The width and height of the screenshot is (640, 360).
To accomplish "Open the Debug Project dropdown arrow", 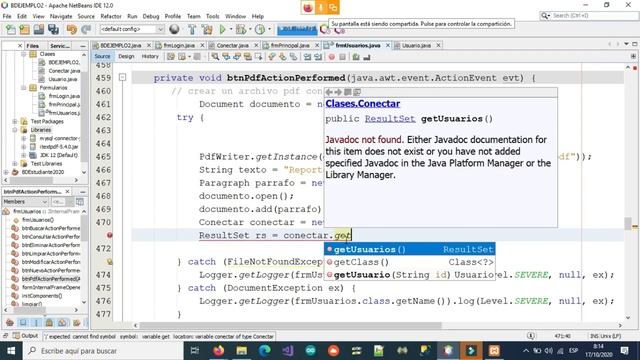I will point(250,29).
